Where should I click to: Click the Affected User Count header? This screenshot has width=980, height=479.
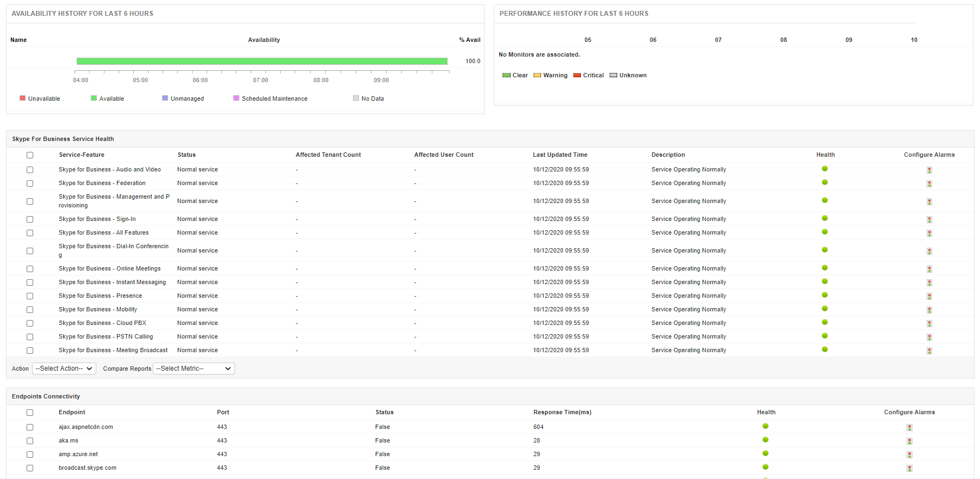(x=444, y=155)
